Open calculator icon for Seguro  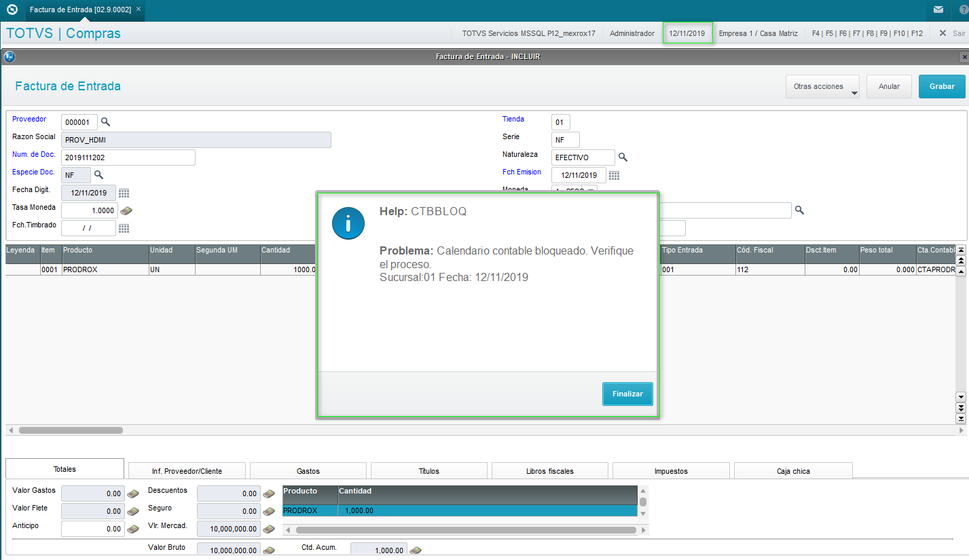(269, 511)
